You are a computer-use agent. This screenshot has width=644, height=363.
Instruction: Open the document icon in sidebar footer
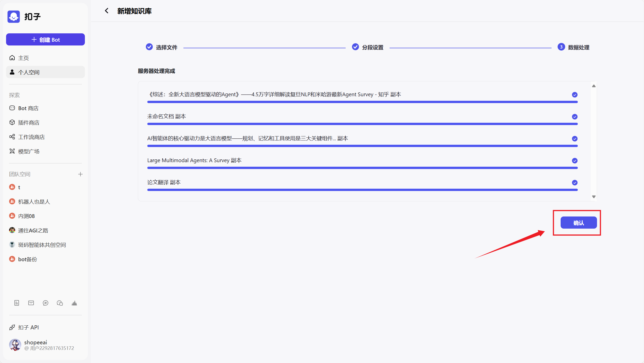(17, 303)
